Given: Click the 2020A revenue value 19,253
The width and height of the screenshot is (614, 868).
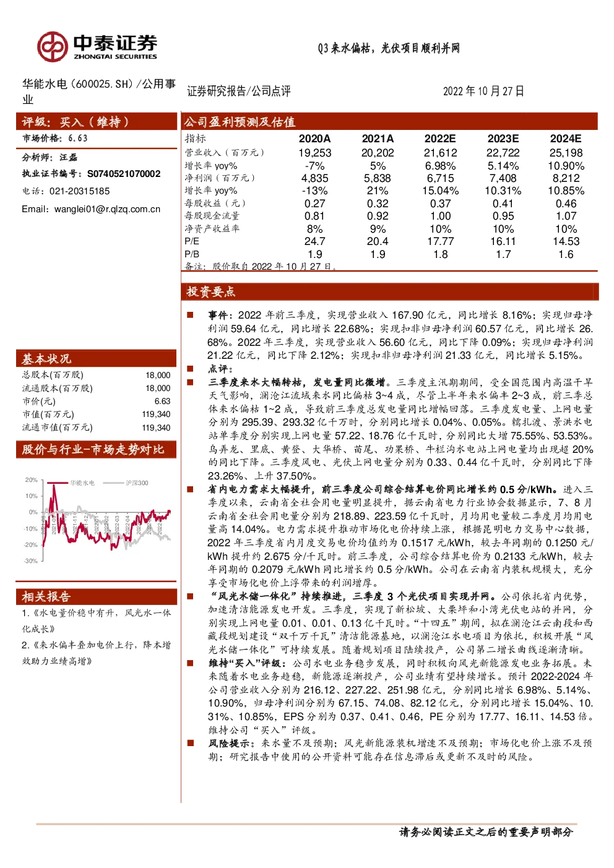Looking at the screenshot, I should (314, 153).
